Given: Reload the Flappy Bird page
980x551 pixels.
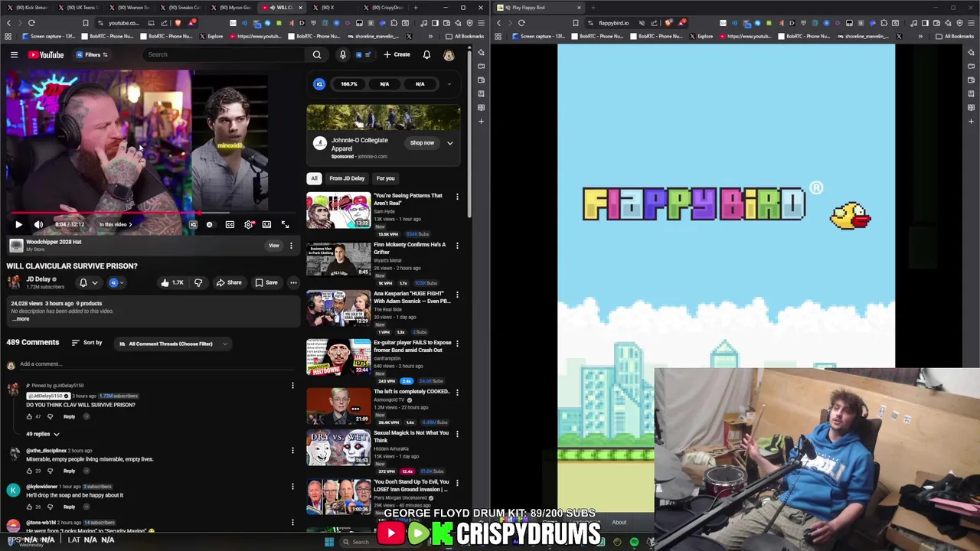Looking at the screenshot, I should [x=521, y=23].
